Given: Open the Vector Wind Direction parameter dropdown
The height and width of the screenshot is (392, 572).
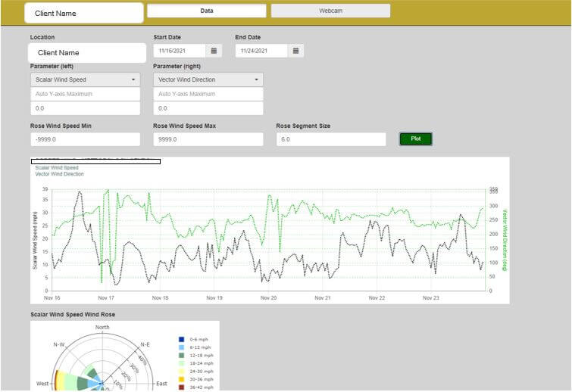Looking at the screenshot, I should 208,79.
